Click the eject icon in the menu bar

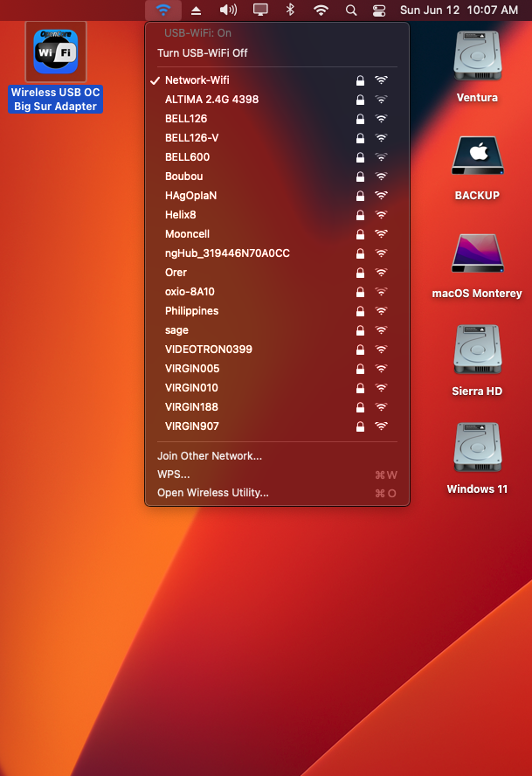[196, 10]
